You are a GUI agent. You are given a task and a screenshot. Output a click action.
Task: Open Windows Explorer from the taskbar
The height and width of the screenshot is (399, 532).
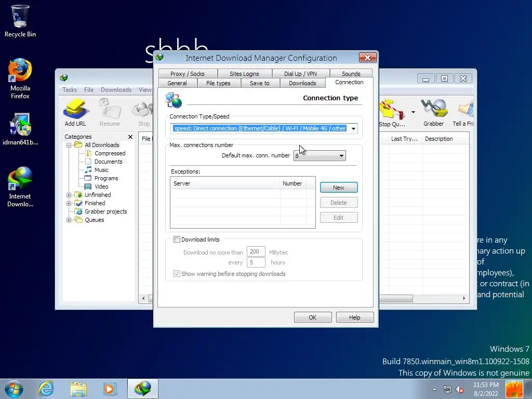(78, 389)
